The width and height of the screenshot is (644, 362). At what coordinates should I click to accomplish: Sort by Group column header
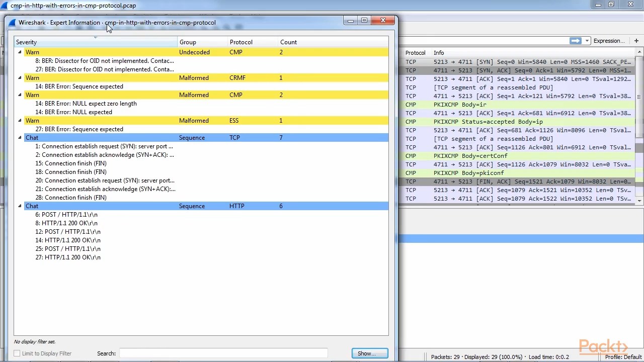click(203, 42)
